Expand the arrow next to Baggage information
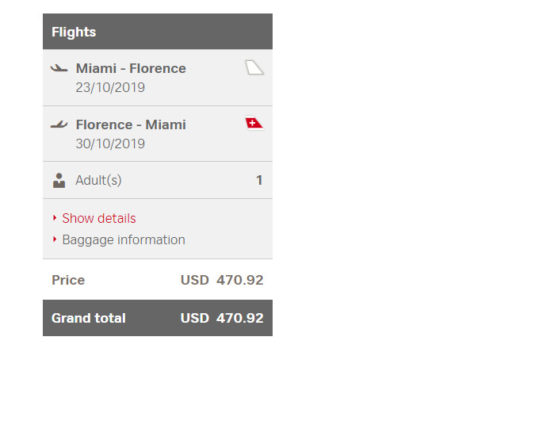Viewport: 550px width, 444px height. pos(54,240)
